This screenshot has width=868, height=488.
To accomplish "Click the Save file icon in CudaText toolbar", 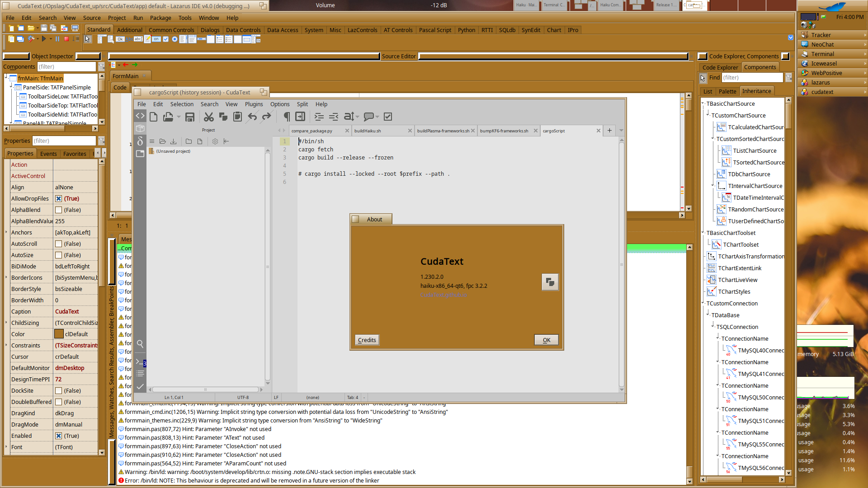I will (190, 117).
